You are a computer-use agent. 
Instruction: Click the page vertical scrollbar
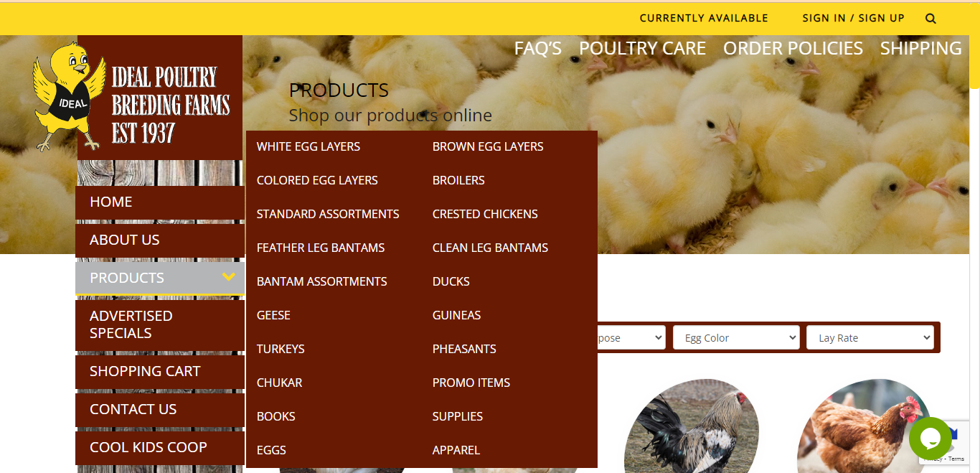(974, 237)
